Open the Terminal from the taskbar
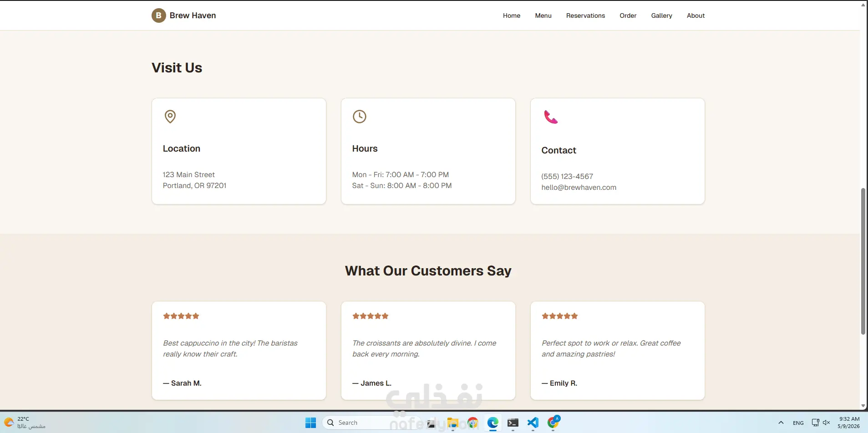The height and width of the screenshot is (433, 868). 513,423
